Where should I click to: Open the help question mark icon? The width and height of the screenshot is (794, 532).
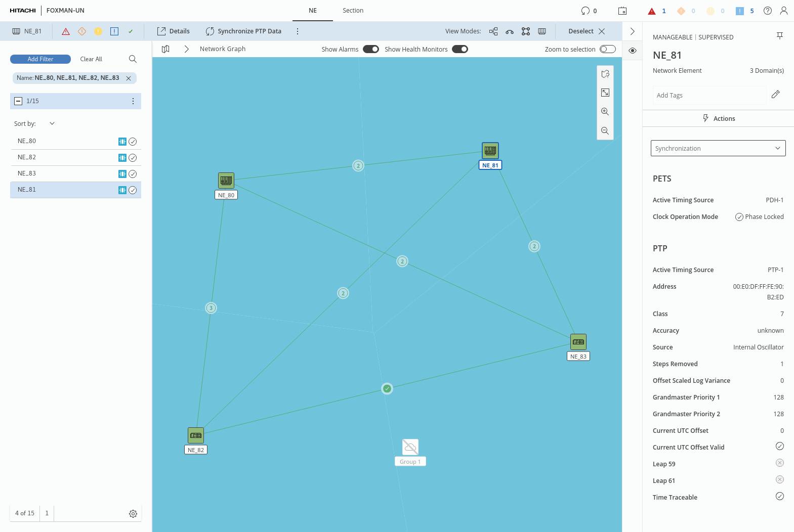click(x=768, y=11)
